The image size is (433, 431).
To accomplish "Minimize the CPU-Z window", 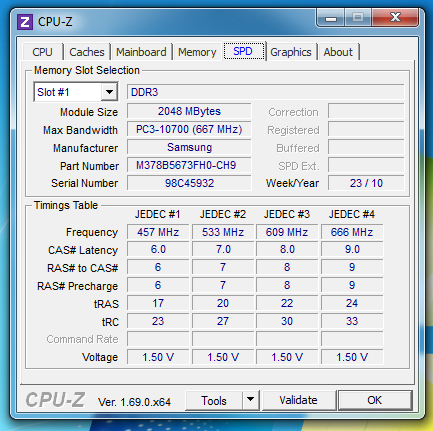I will coord(331,18).
